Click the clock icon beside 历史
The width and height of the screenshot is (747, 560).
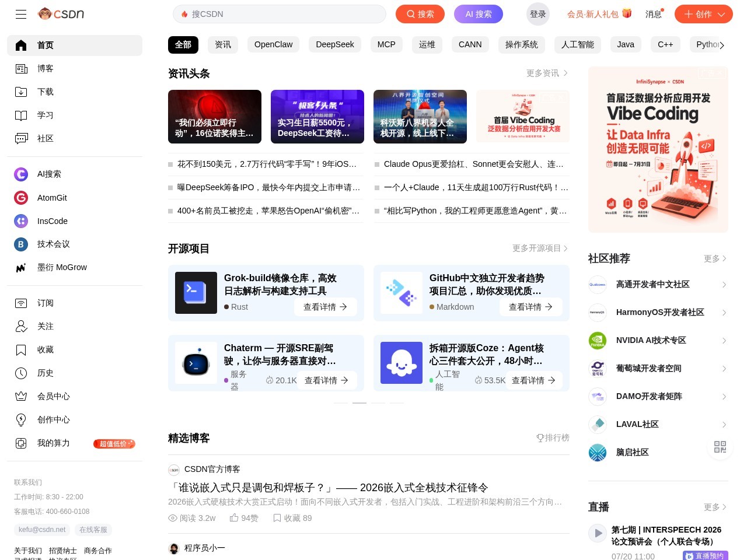[21, 373]
